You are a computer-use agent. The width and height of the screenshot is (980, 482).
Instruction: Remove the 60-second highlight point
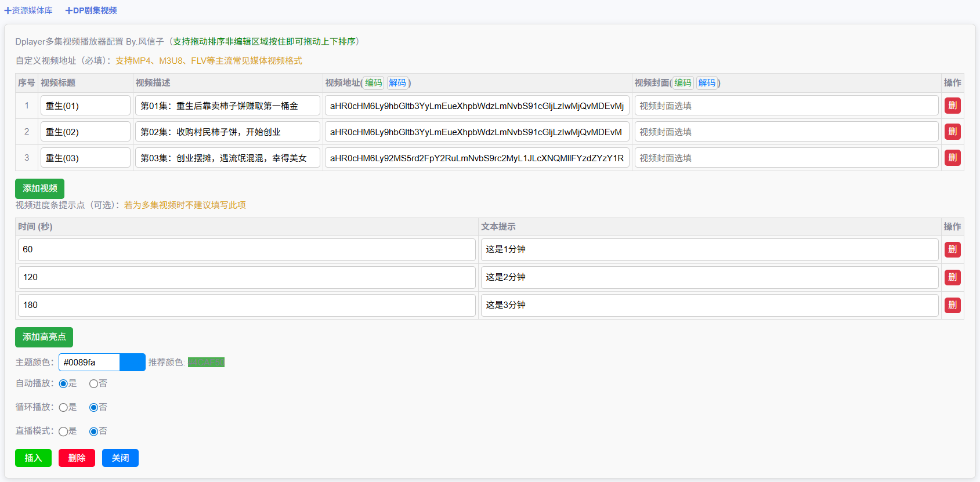pyautogui.click(x=952, y=249)
